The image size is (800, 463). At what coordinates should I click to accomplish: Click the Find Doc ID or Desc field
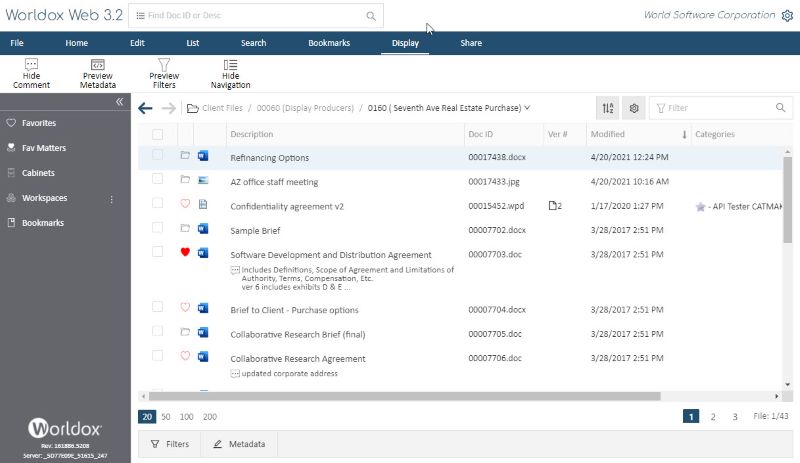[255, 16]
